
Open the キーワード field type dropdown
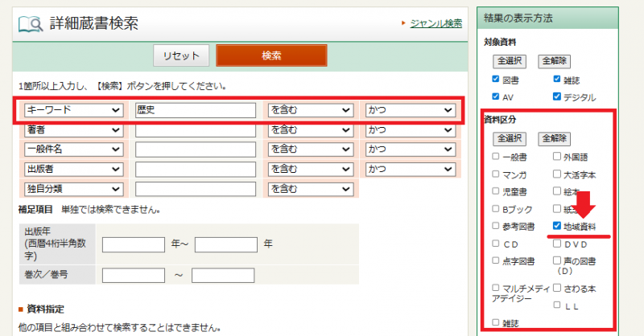pos(73,110)
